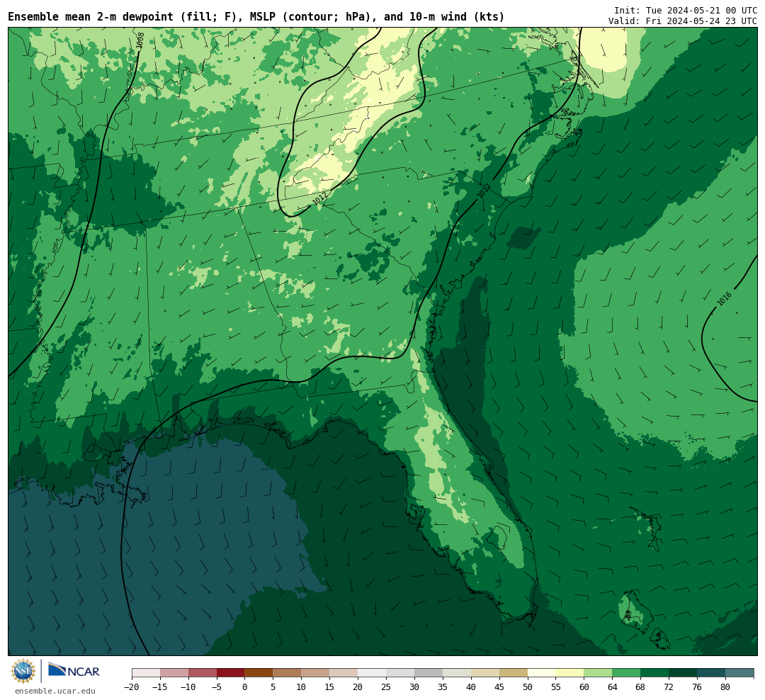Screen dimensions: 765x700
Task: Pick the palest pink swatch between -20 and -15
Action: (x=146, y=673)
